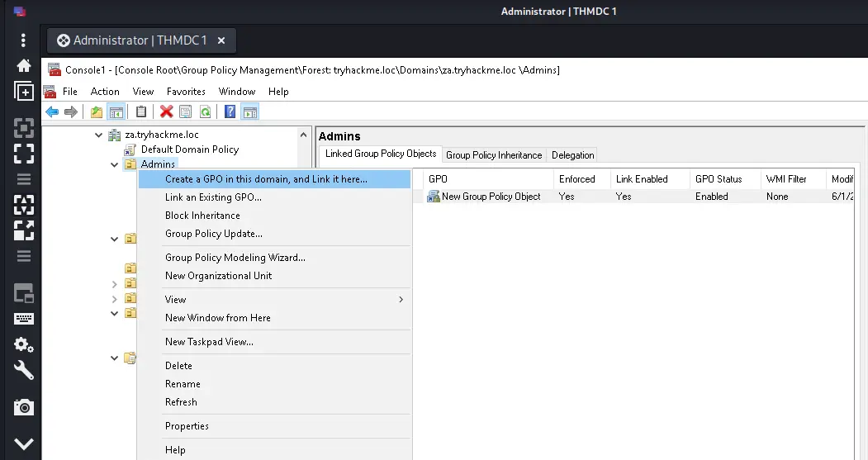Click the red X Delete toolbar icon
This screenshot has width=868, height=460.
pos(166,111)
